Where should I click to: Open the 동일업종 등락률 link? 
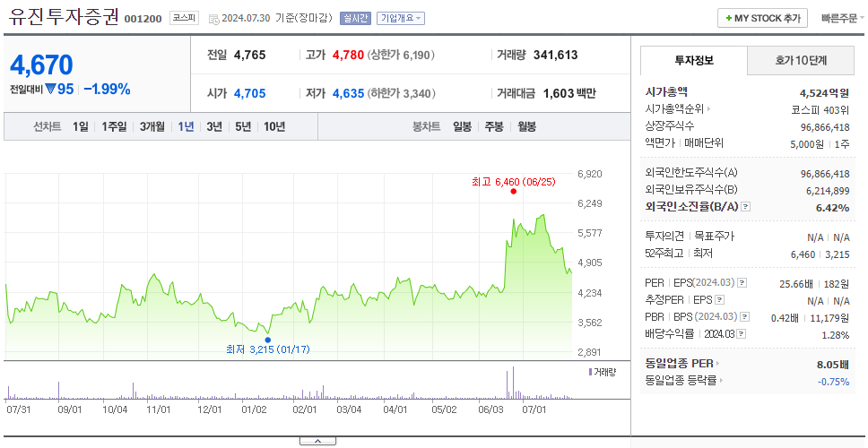pyautogui.click(x=681, y=381)
